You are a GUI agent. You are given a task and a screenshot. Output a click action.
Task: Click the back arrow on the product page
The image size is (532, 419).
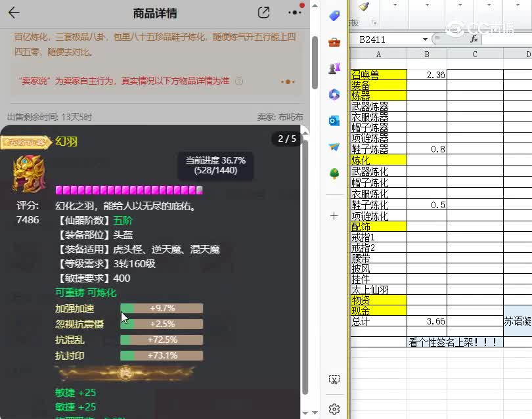[14, 12]
